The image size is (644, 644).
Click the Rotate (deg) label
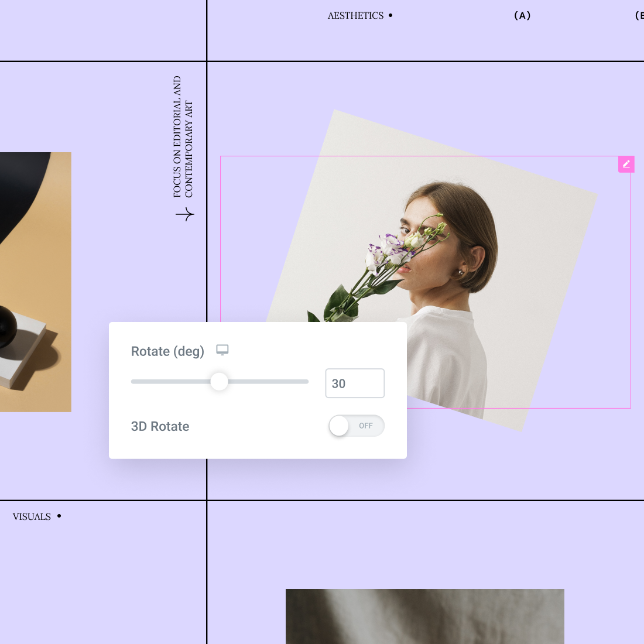167,351
